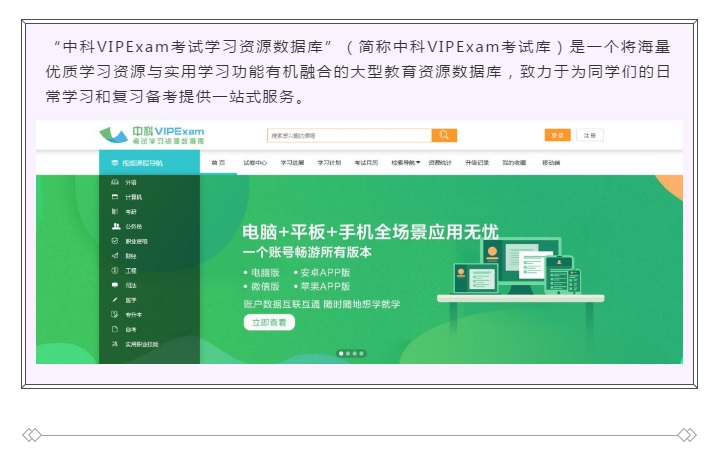
Task: Open 学习计划 in the nav bar
Action: point(329,163)
